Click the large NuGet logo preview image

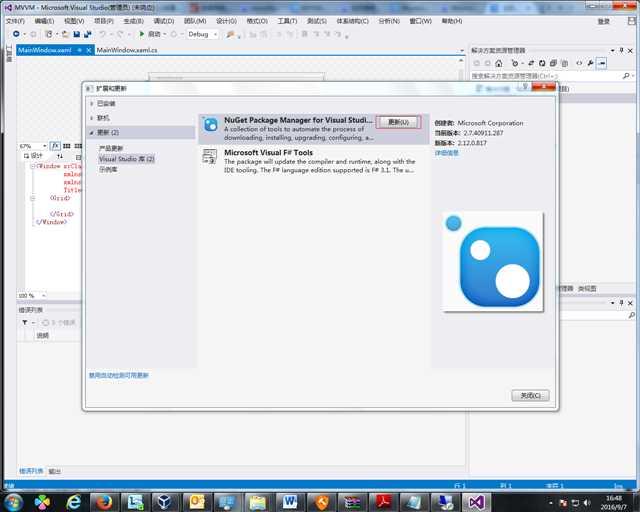(493, 261)
